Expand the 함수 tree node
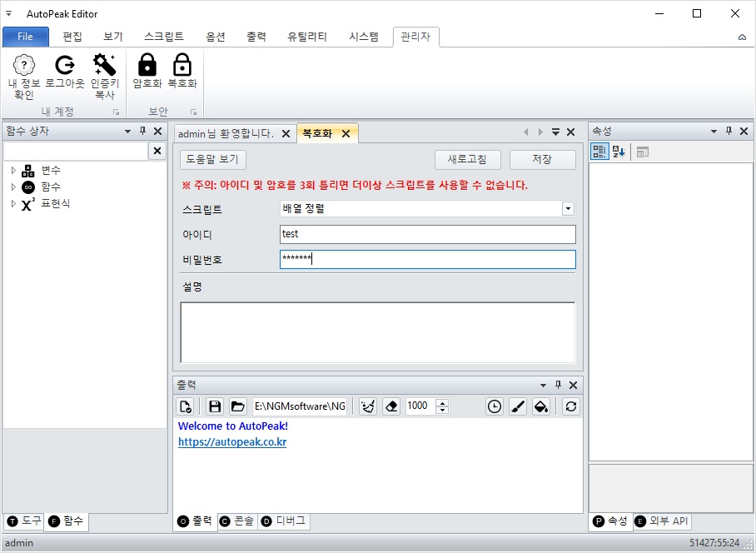756x553 pixels. [13, 187]
